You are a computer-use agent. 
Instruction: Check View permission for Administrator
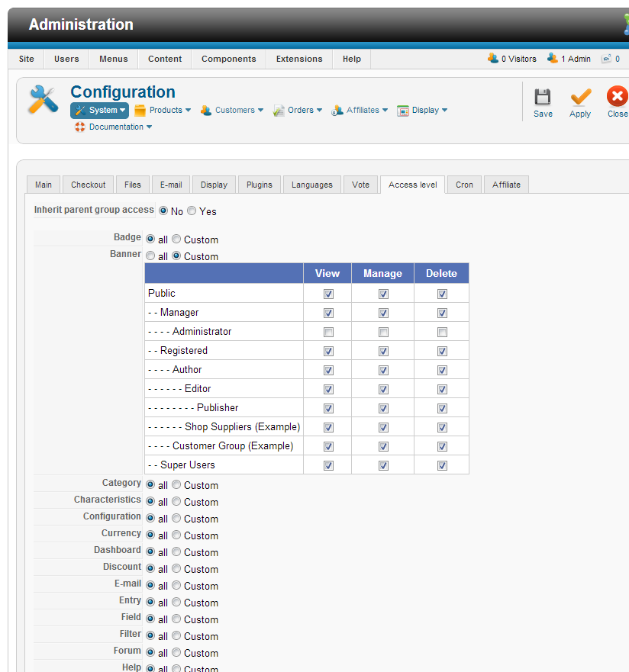(x=328, y=332)
